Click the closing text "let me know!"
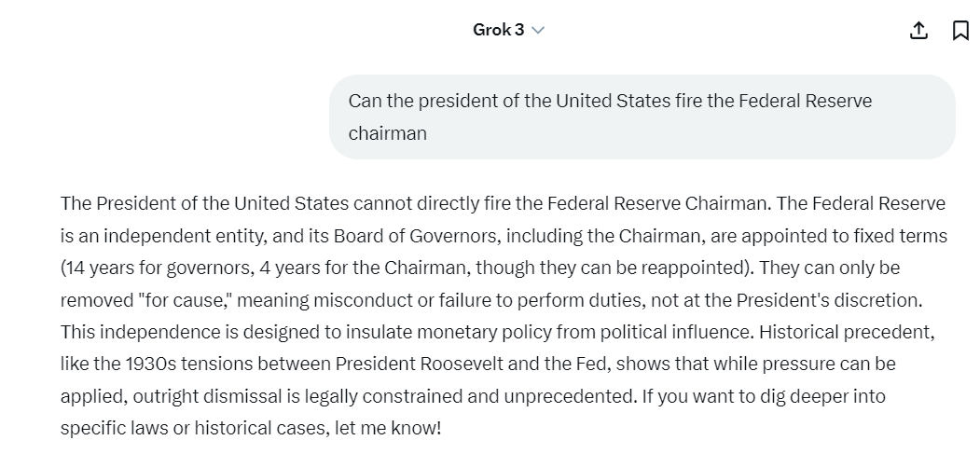 [388, 429]
